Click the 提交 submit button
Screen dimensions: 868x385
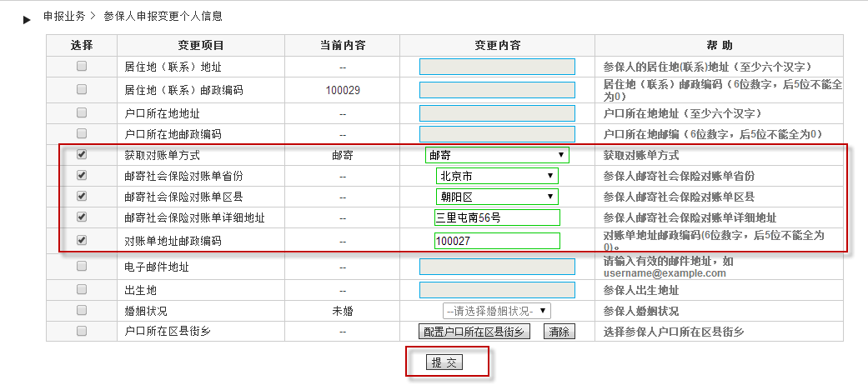pyautogui.click(x=444, y=362)
